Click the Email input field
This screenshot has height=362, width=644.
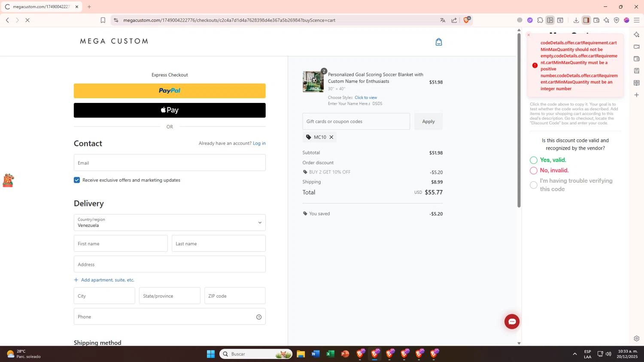(x=170, y=163)
